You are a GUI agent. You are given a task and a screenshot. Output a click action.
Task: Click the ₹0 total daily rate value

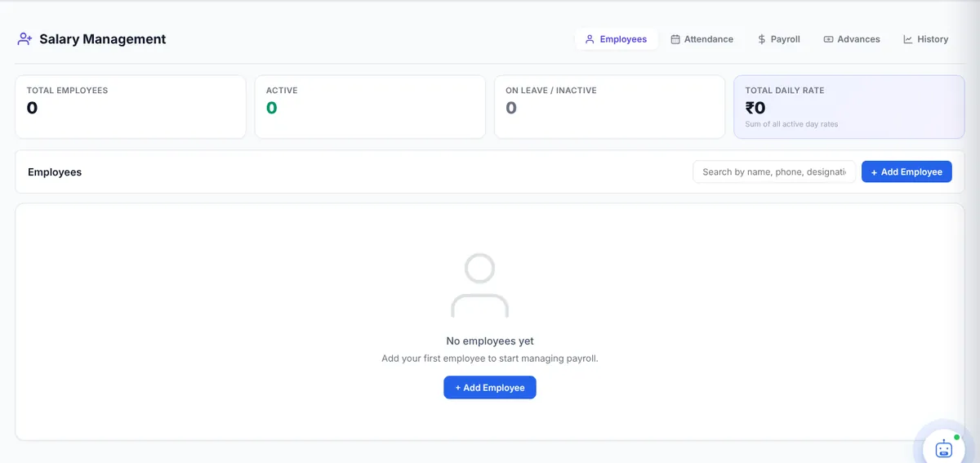[755, 107]
